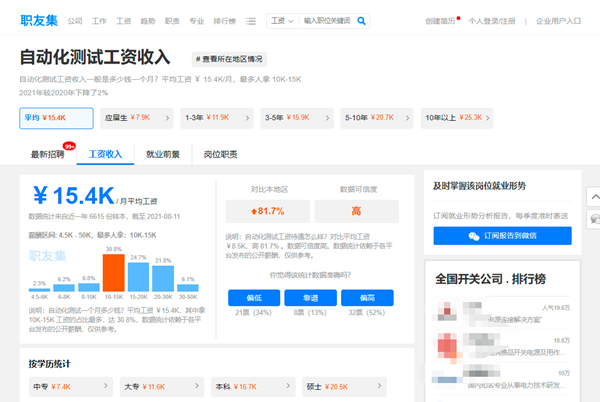Click the WeChat icon on subscribe button
The image size is (600, 402).
point(474,236)
